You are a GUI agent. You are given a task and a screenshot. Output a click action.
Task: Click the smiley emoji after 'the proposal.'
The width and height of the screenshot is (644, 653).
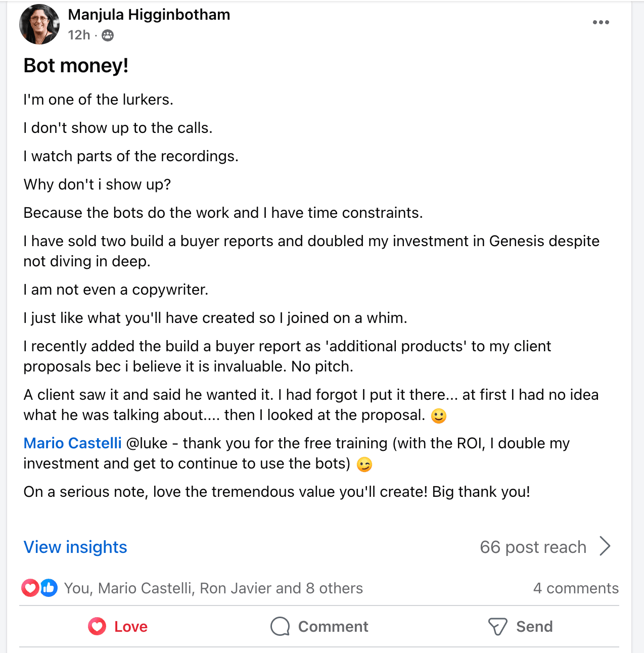click(439, 416)
